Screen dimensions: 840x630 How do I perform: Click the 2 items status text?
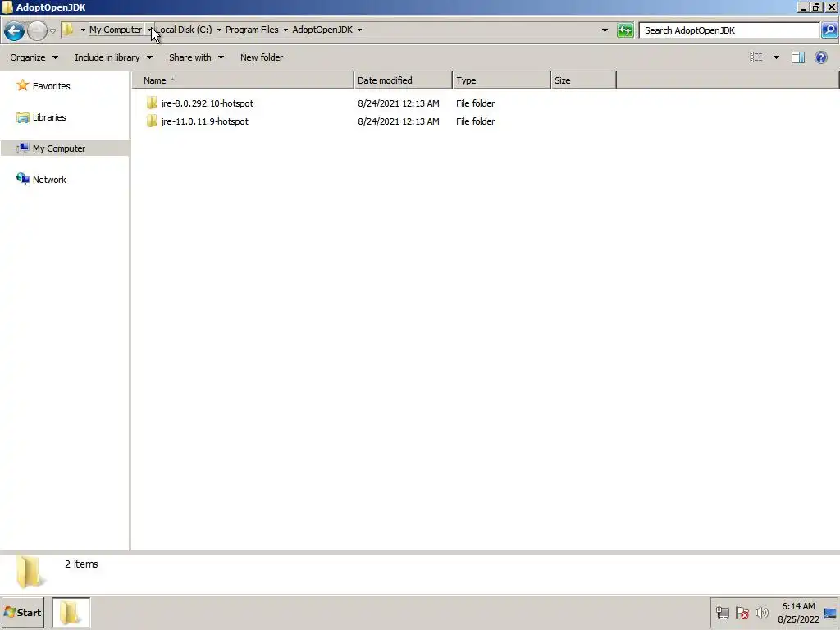[81, 564]
